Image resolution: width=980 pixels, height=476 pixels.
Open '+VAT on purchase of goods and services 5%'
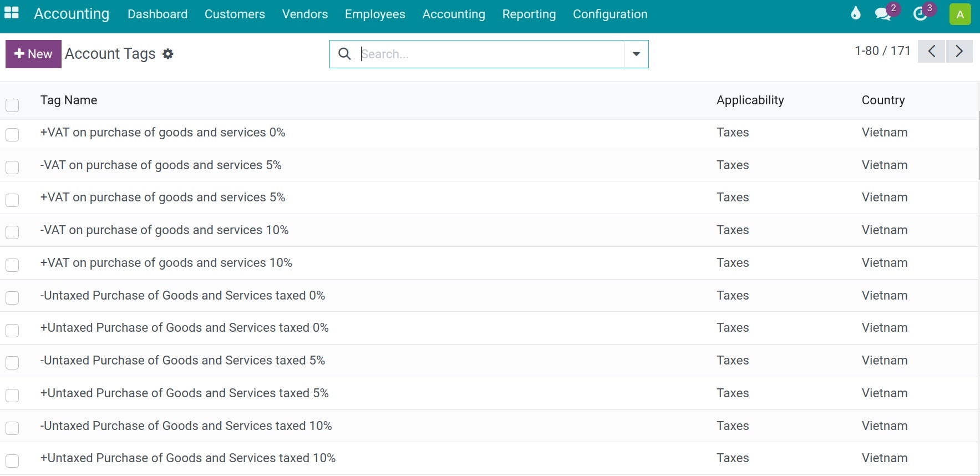[163, 198]
